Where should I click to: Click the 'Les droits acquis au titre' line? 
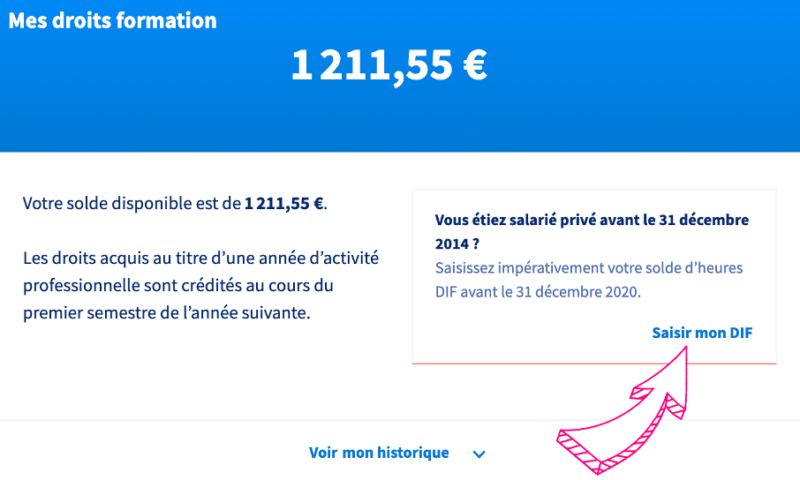point(200,258)
